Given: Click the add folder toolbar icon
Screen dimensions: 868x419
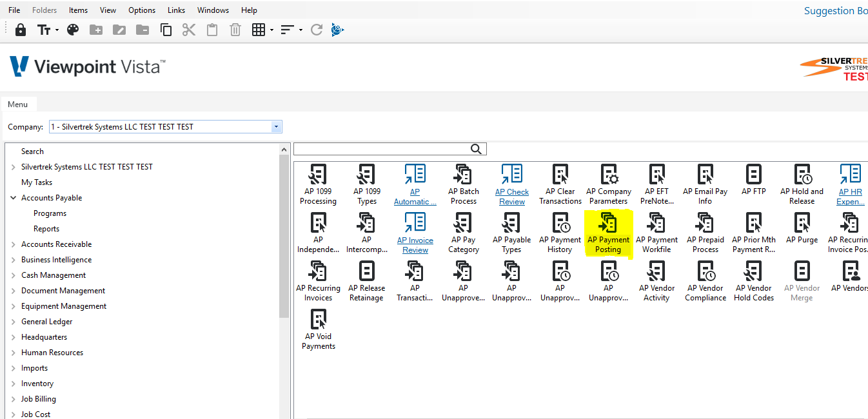Looking at the screenshot, I should click(x=96, y=30).
